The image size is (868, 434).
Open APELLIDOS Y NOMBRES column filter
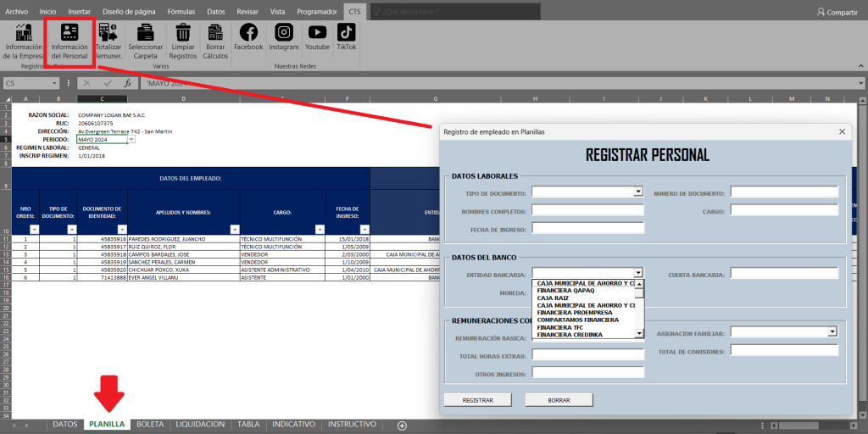[x=235, y=229]
